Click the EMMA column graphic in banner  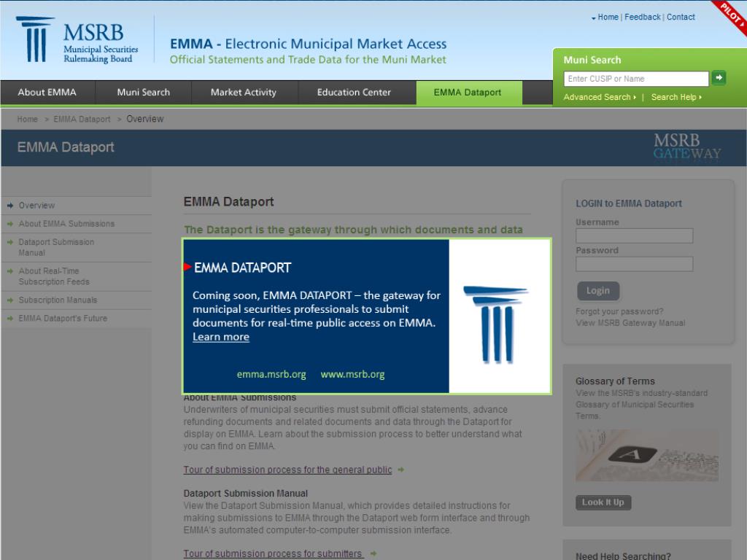[495, 316]
